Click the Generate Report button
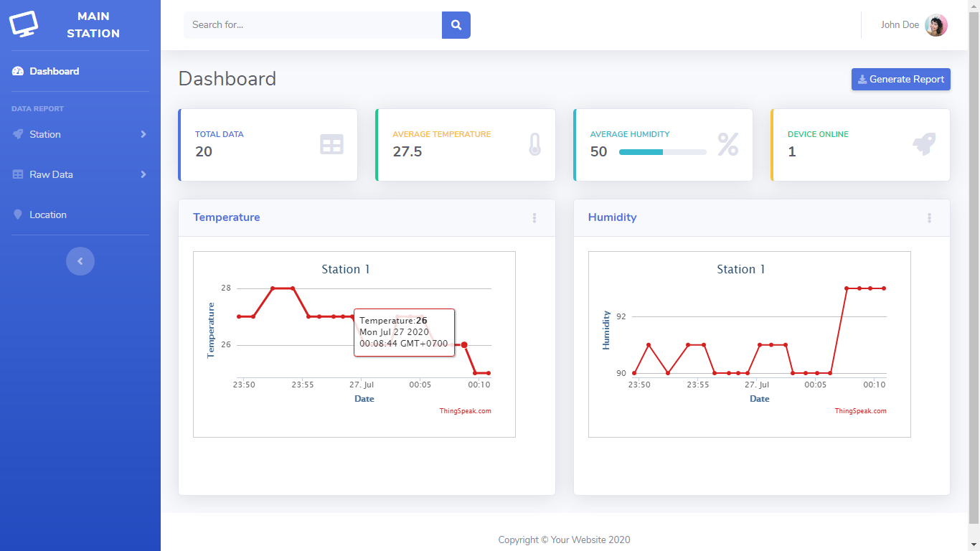The height and width of the screenshot is (551, 980). 900,80
